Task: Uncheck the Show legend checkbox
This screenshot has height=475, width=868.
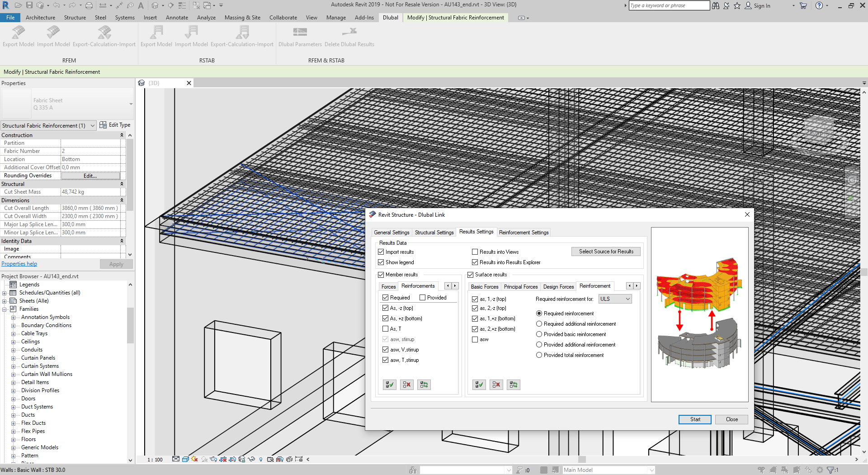Action: [381, 262]
